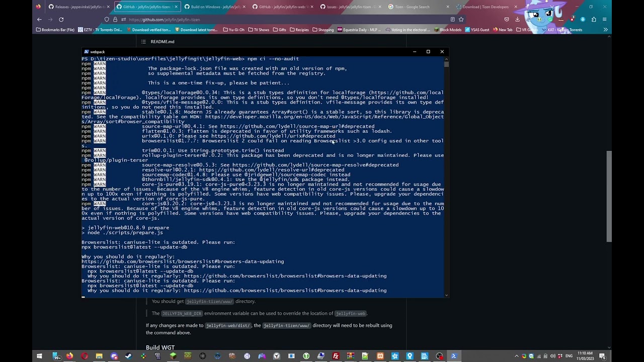Click the webpack title of PowerShell window

tap(98, 52)
